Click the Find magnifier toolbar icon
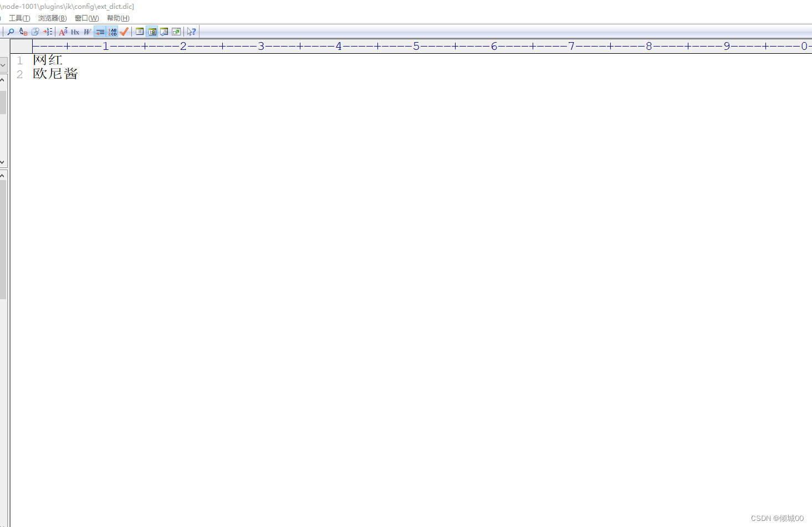This screenshot has width=812, height=527. pyautogui.click(x=11, y=32)
